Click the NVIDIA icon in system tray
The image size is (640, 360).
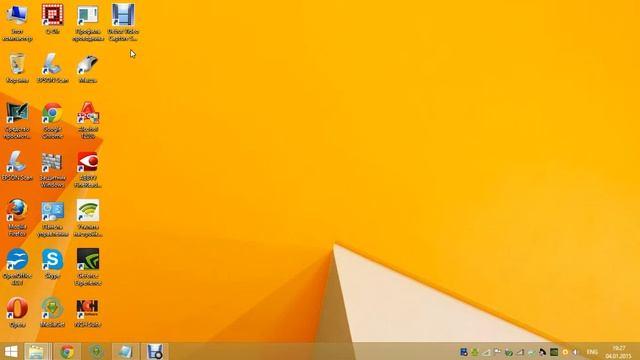click(x=554, y=352)
